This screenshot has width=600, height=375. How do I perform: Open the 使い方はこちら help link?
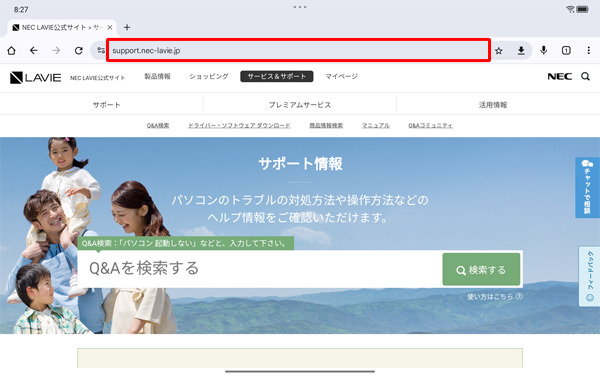point(495,297)
